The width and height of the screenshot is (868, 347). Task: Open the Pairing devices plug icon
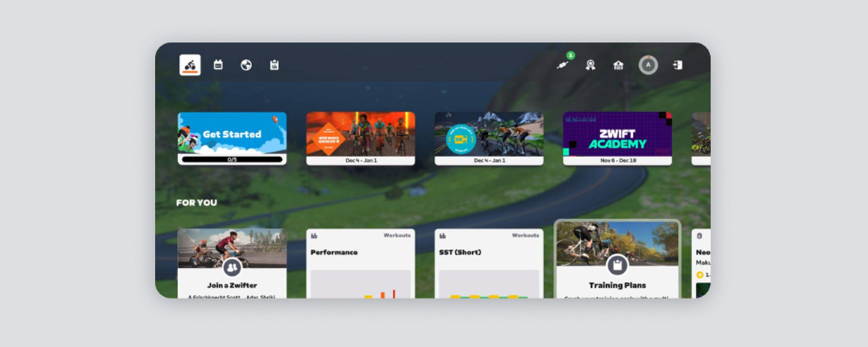point(563,65)
